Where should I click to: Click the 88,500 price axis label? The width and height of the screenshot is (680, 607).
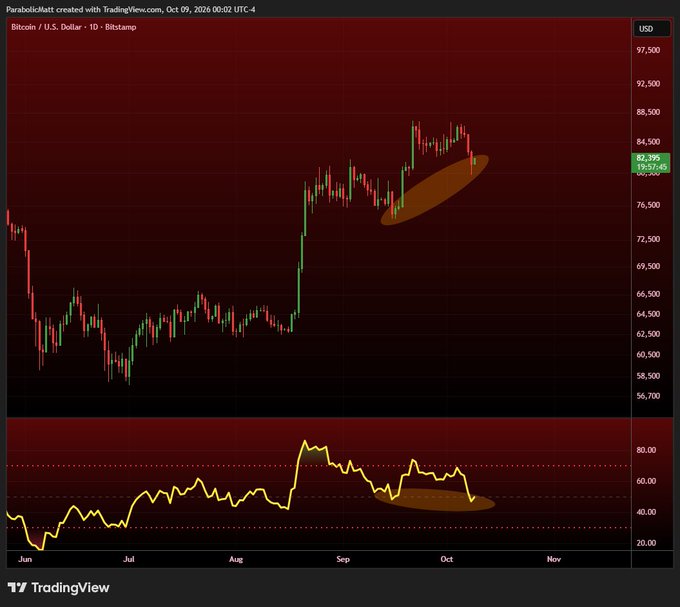pyautogui.click(x=648, y=112)
